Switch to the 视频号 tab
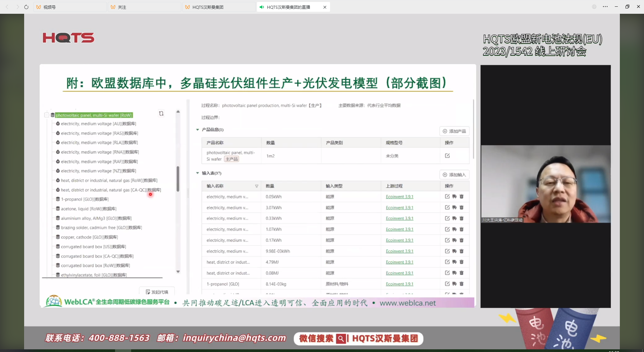The width and height of the screenshot is (644, 352). (x=70, y=7)
